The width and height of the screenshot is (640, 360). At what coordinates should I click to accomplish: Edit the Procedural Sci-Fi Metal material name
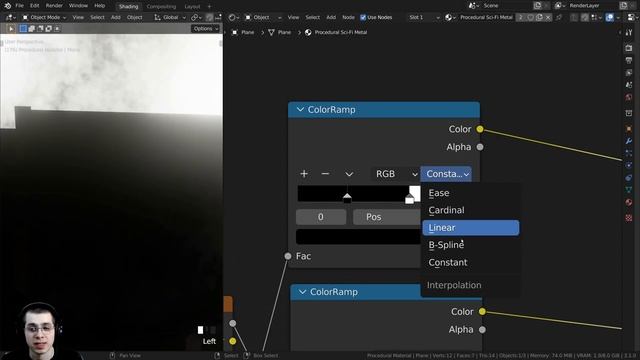tap(486, 17)
